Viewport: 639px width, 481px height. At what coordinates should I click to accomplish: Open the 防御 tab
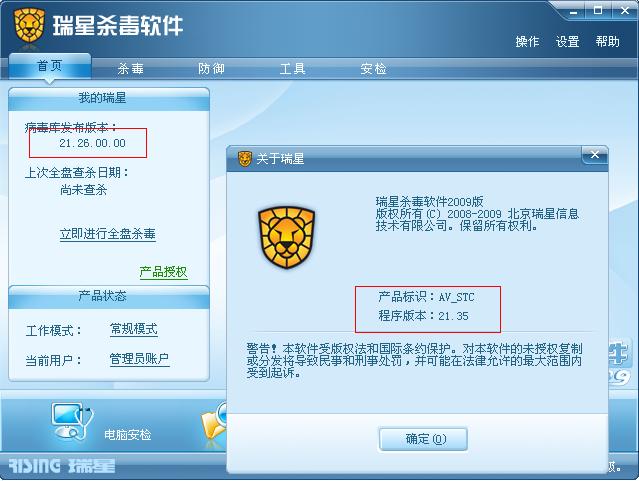[x=211, y=68]
